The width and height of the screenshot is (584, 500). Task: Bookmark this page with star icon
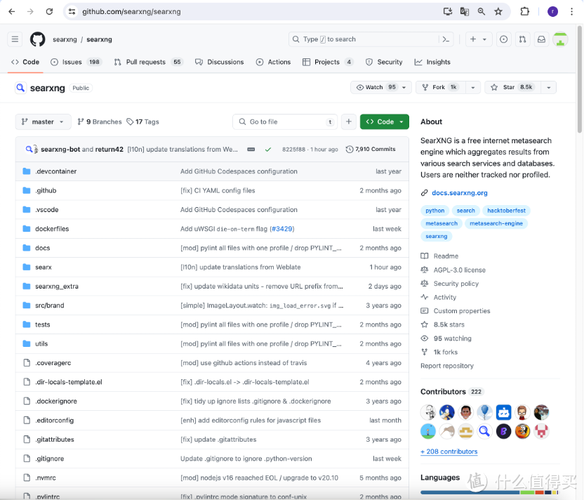coord(498,12)
